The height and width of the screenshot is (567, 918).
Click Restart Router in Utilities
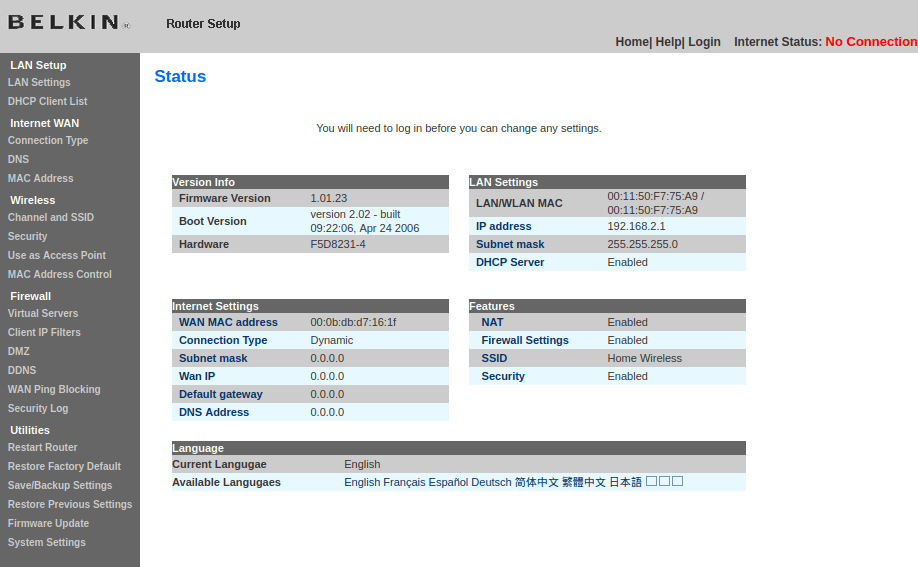(x=42, y=448)
